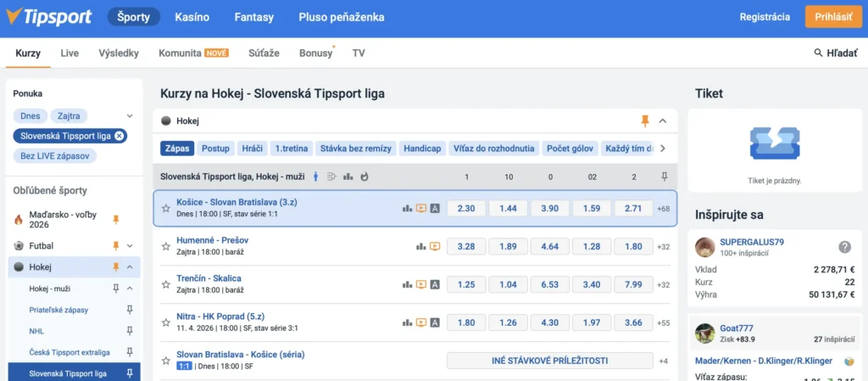Image resolution: width=868 pixels, height=381 pixels.
Task: Click the Prihlásiť login button
Action: click(834, 17)
